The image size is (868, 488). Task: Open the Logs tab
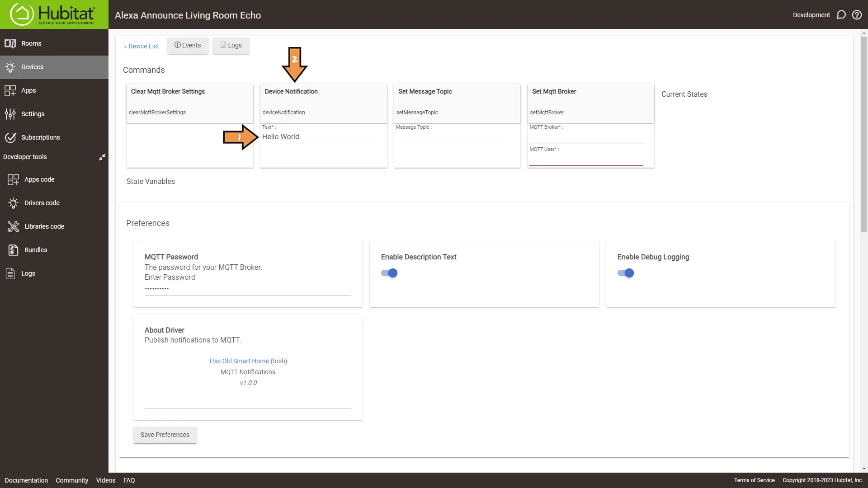coord(231,45)
